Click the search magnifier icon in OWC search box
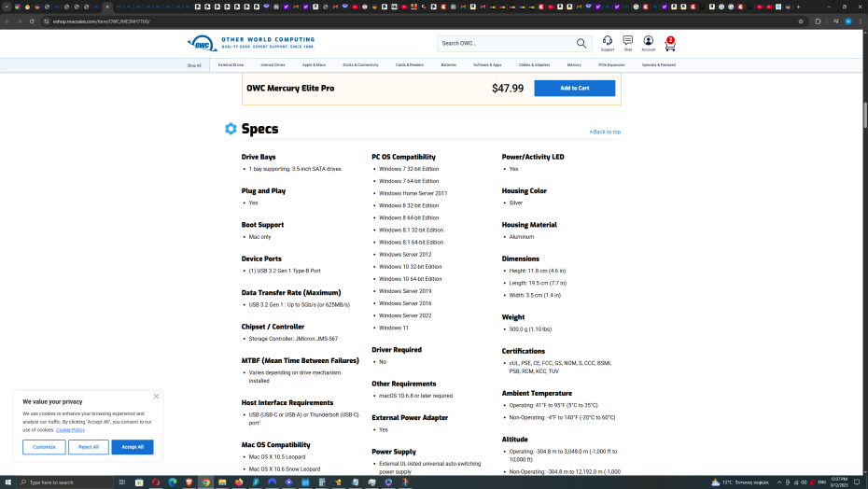Image resolution: width=868 pixels, height=489 pixels. pos(581,43)
